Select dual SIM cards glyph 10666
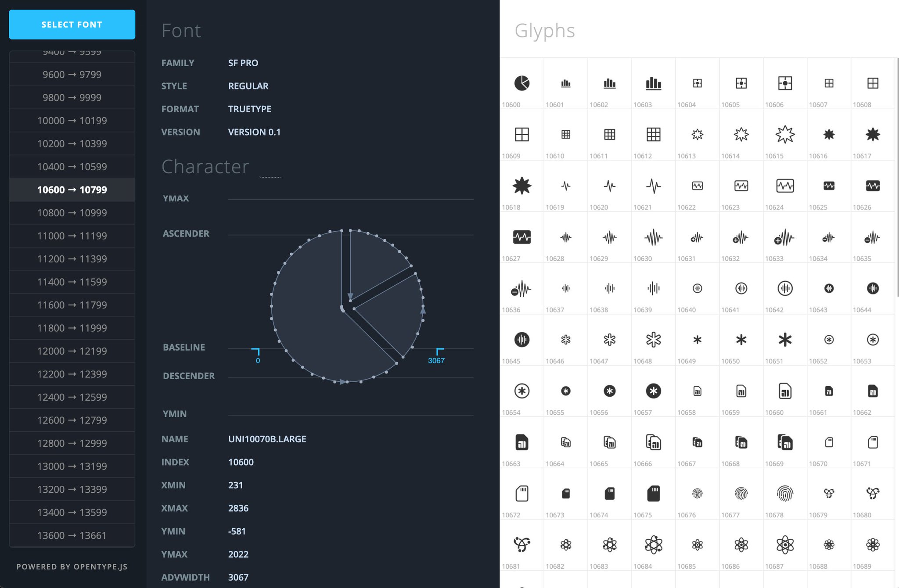This screenshot has width=899, height=588. pos(654,443)
